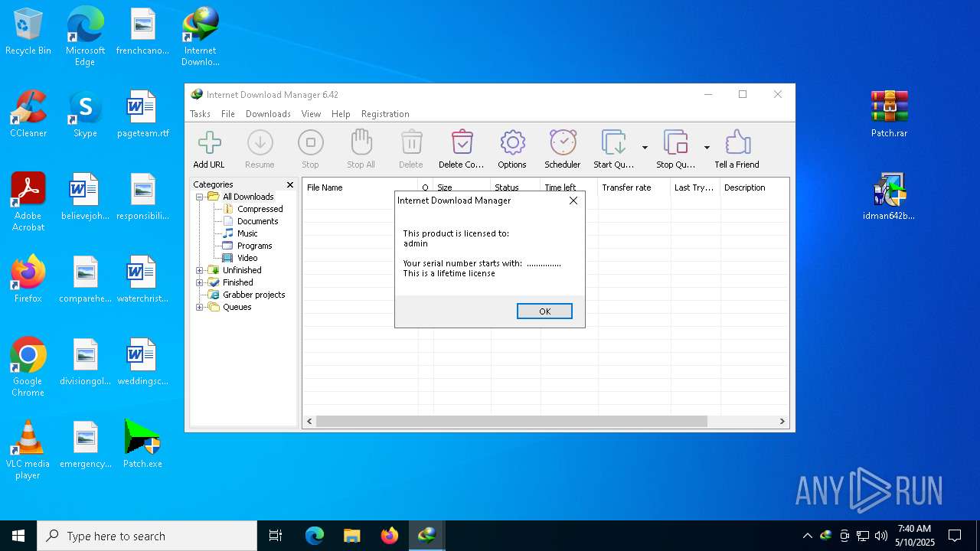980x551 pixels.
Task: Open Stop Queue dropdown arrow
Action: coord(707,147)
